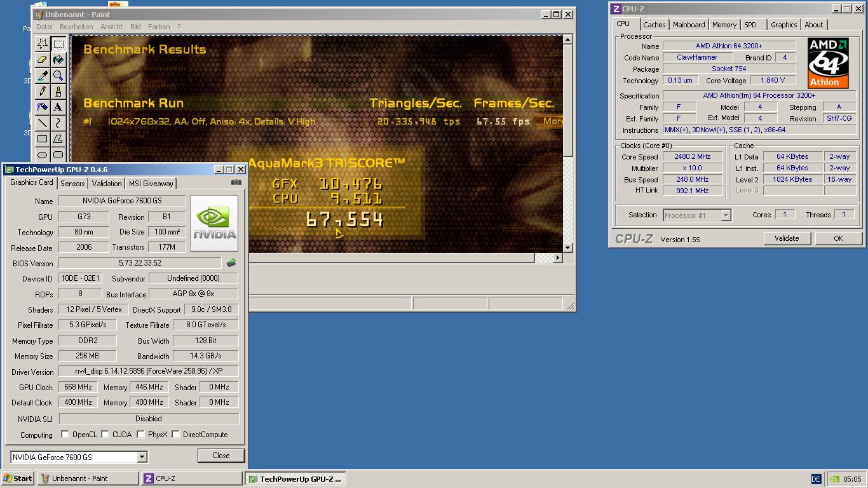The width and height of the screenshot is (868, 488).
Task: Open the MSI Giveaway tab in GPU-Z
Action: 151,184
